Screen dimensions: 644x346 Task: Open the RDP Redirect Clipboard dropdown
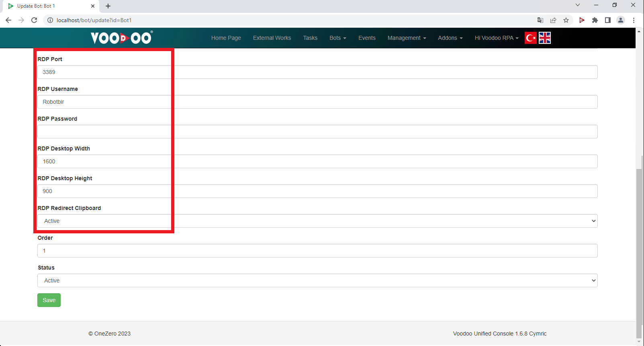tap(317, 221)
